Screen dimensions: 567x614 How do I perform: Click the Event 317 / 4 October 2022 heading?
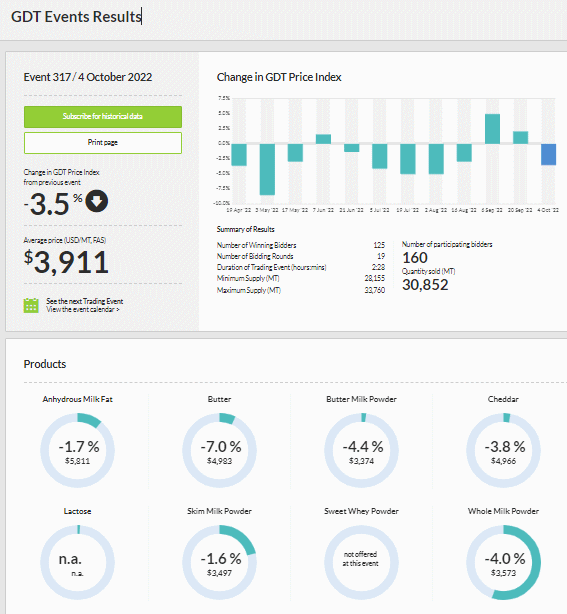coord(88,77)
